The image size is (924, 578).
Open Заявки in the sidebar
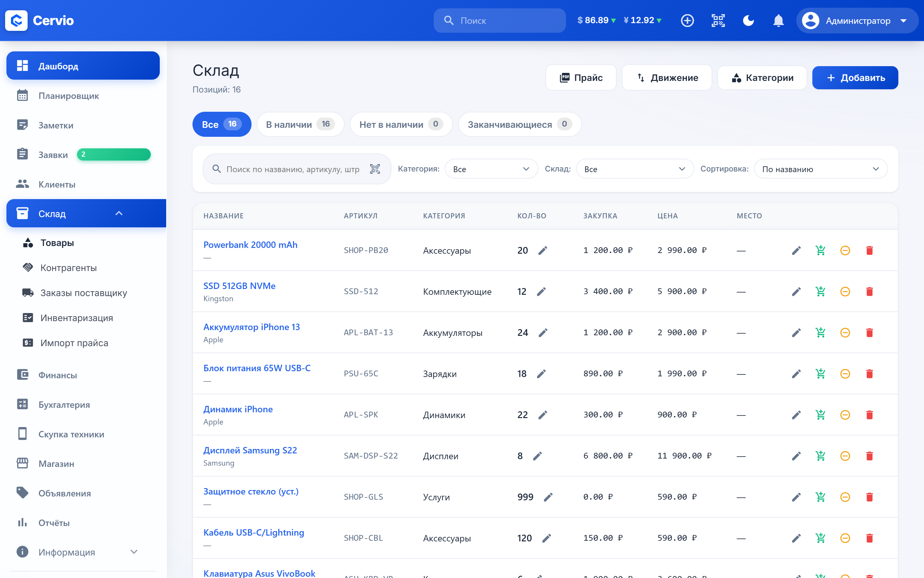tap(83, 154)
